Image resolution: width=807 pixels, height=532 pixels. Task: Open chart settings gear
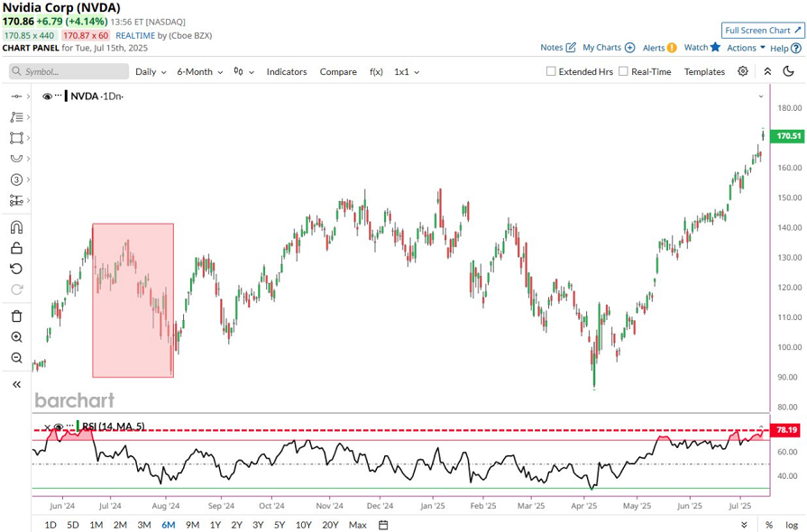743,71
